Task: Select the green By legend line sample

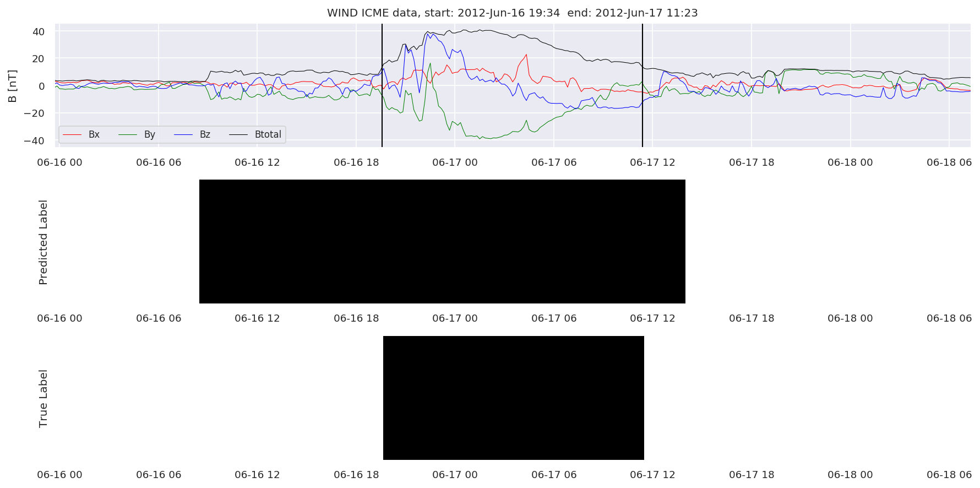Action: tap(128, 134)
